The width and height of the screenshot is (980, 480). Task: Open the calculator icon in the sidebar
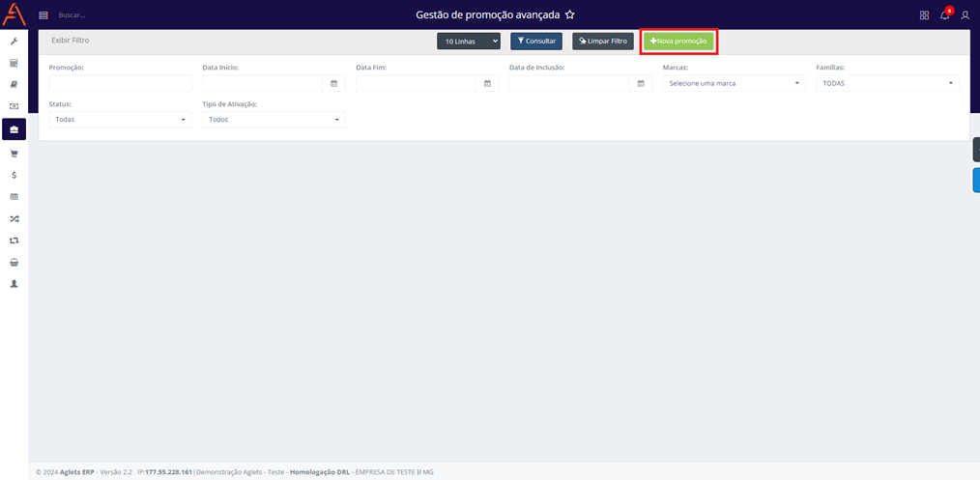pos(14,64)
